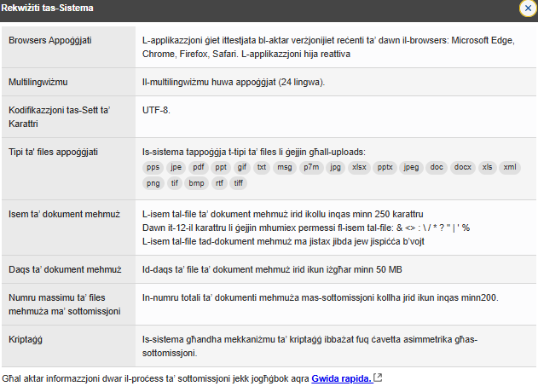538x392 pixels.
Task: Select the png file type tag
Action: coord(153,183)
